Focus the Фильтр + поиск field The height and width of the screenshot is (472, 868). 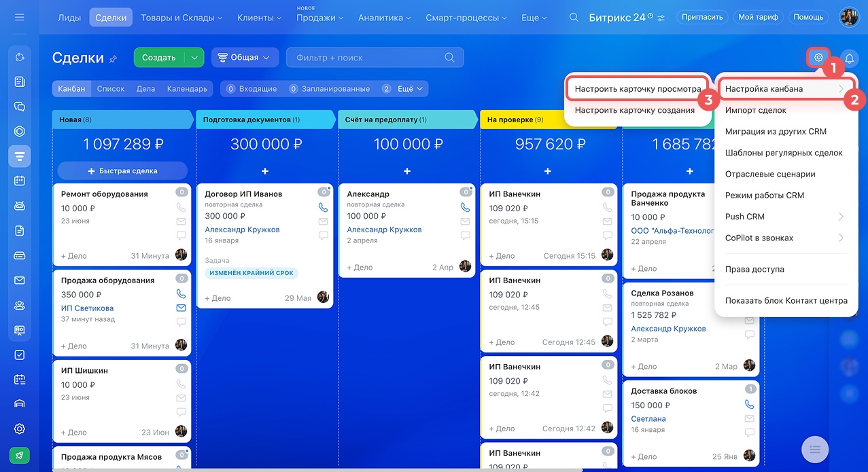pos(375,58)
